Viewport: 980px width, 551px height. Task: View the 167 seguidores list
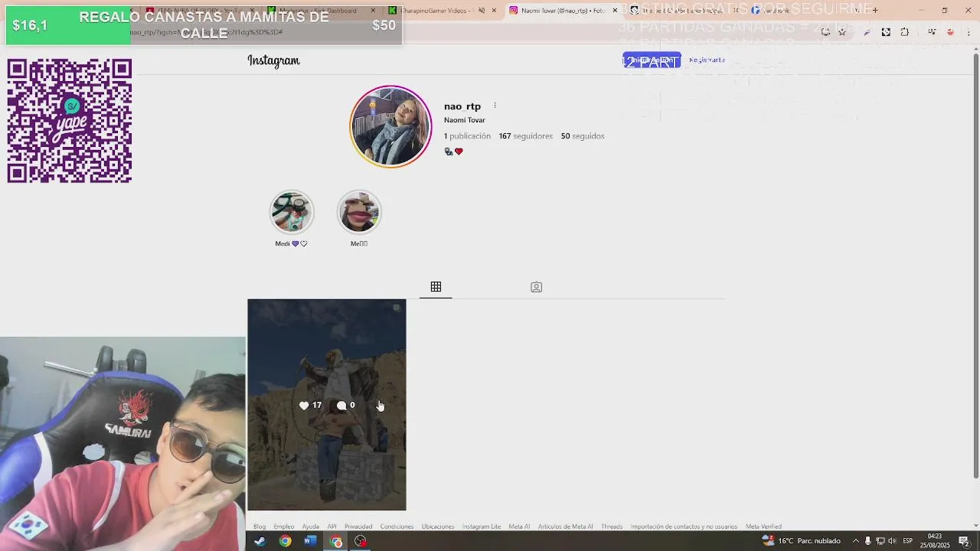coord(525,136)
